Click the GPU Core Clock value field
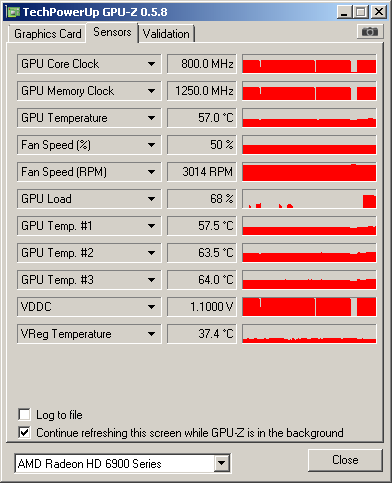The image size is (392, 483). point(202,64)
